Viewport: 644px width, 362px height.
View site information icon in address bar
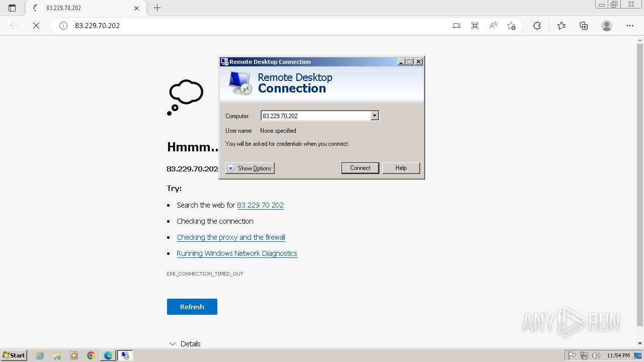[x=63, y=26]
